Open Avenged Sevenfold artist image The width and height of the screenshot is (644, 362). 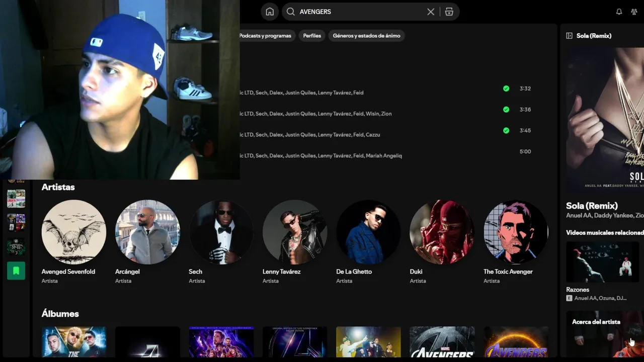(x=74, y=232)
